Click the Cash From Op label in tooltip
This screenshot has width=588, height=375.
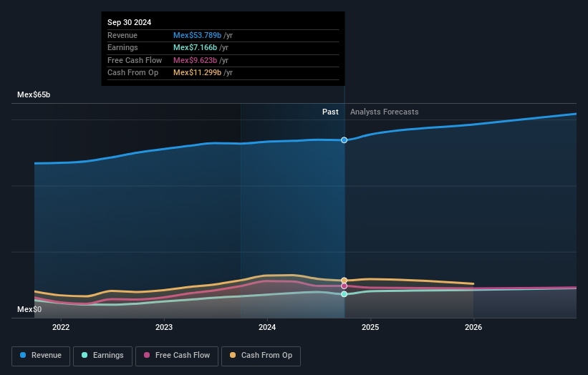tap(132, 73)
